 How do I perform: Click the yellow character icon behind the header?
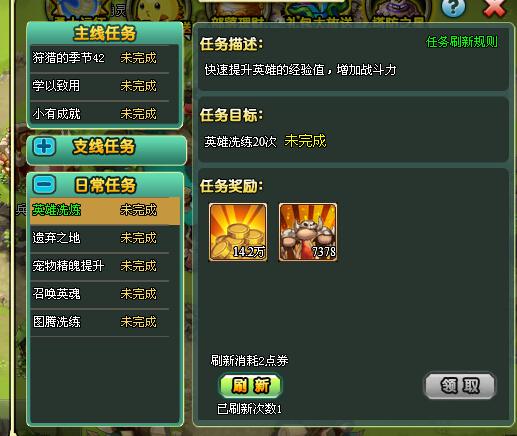tap(159, 11)
